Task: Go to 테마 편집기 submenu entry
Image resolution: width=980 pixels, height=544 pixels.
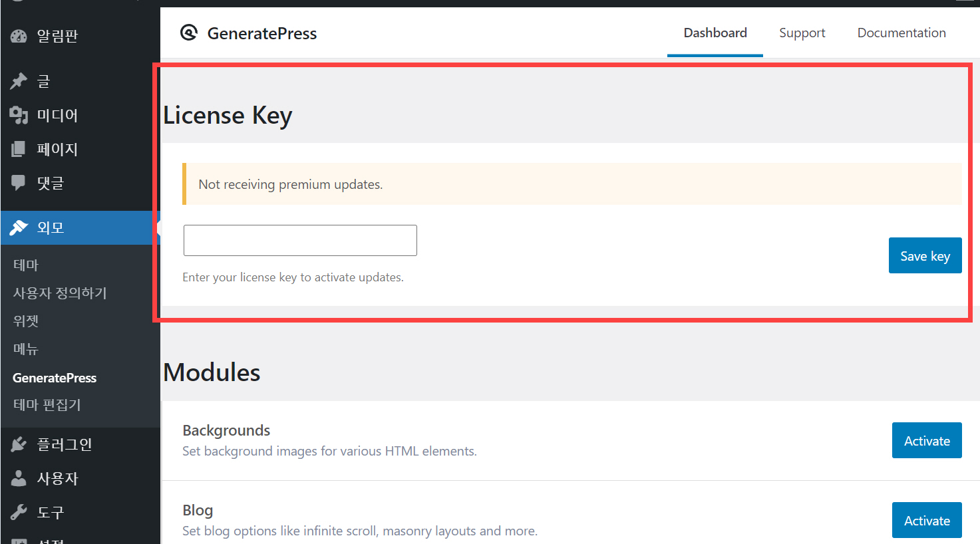Action: tap(47, 404)
